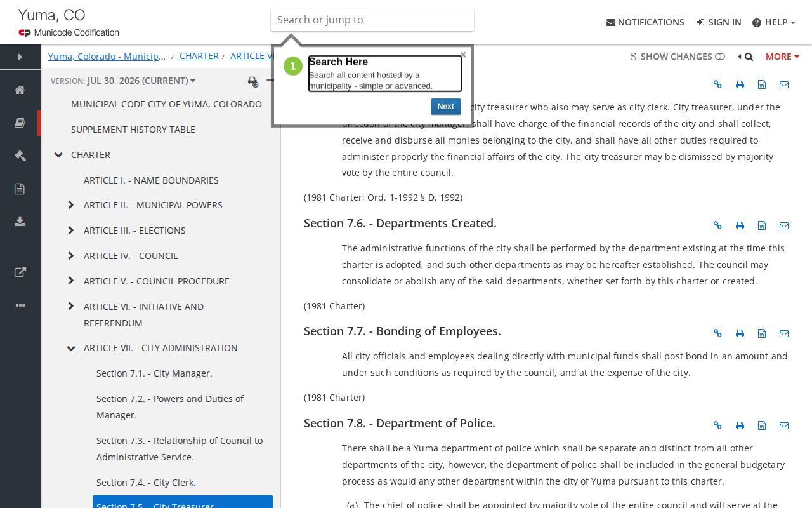Viewport: 812px width, 508px height.
Task: Select the code book sidebar icon
Action: 20,123
